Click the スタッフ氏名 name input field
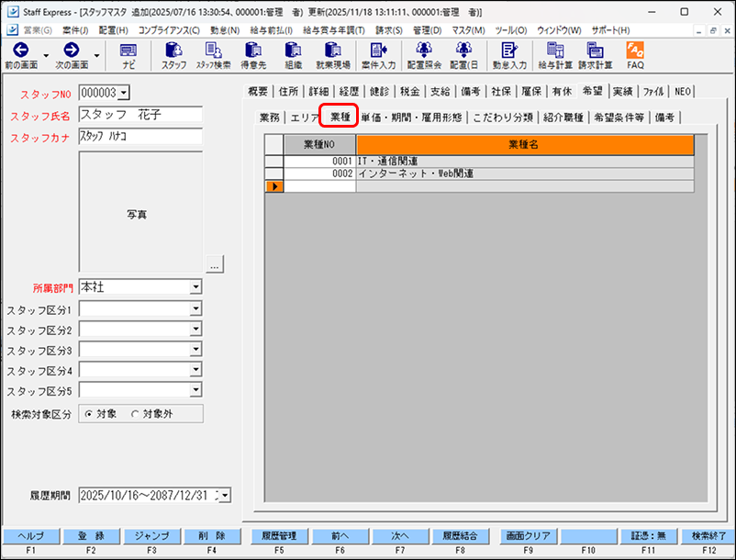The image size is (736, 560). click(139, 115)
